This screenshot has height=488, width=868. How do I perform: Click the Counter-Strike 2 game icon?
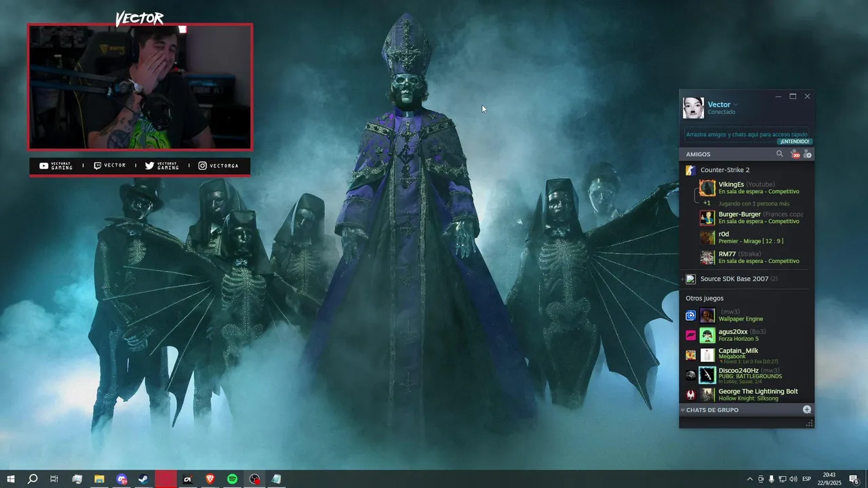[x=690, y=170]
